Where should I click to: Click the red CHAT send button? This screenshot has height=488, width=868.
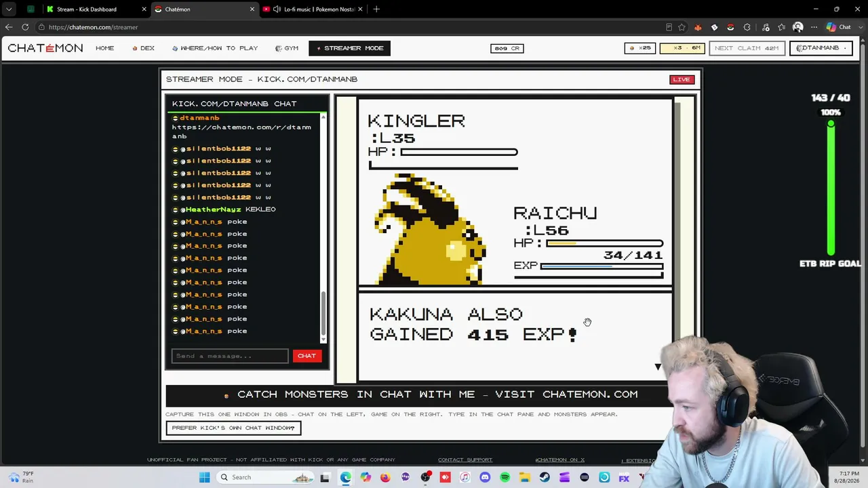pos(307,356)
